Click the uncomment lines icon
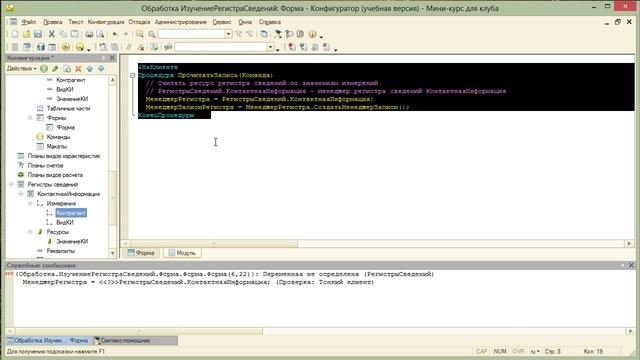640x360 pixels. [141, 47]
